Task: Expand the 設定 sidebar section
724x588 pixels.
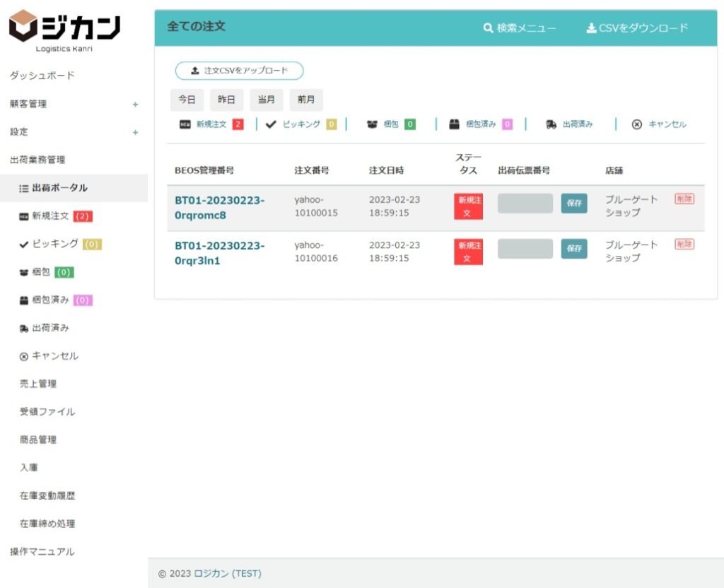Action: click(135, 132)
